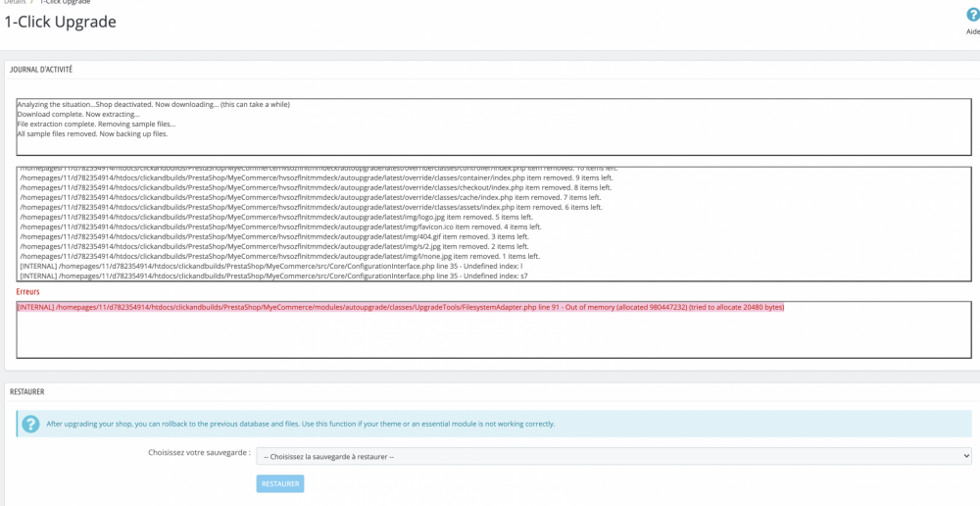Click the JOURNAL D'ACTIVITÉ panel heading
Screen dimensions: 980x506
coord(41,70)
